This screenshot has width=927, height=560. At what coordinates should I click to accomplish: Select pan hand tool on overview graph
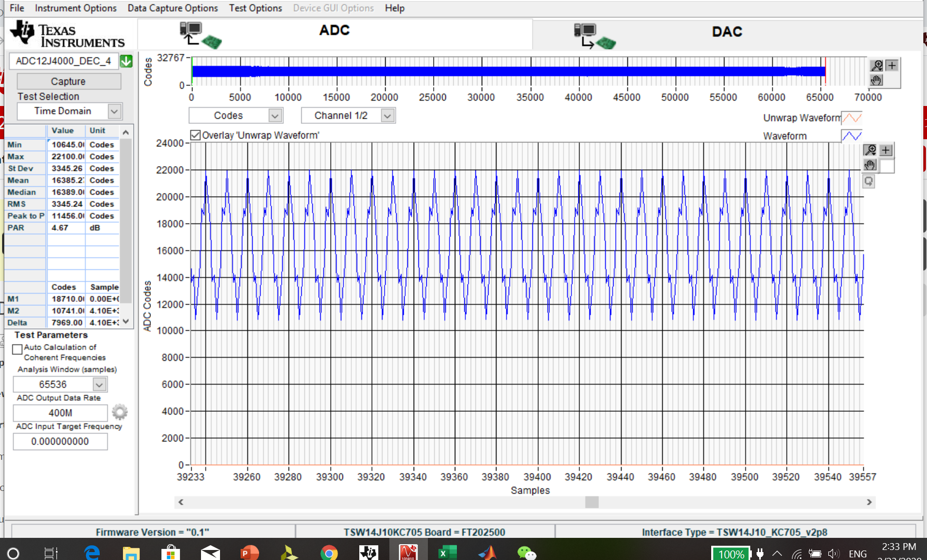click(876, 80)
